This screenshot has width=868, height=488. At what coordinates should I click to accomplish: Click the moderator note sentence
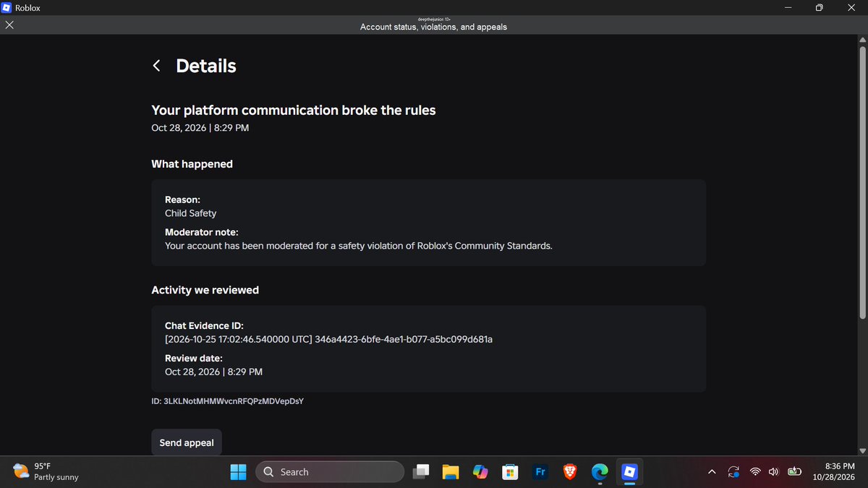pos(359,246)
